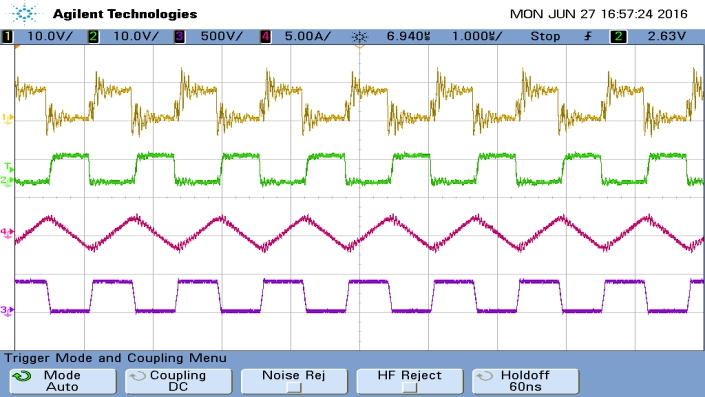Viewport: 705px width, 397px height.
Task: Click the channel 4 5.00A/ scale
Action: (308, 36)
